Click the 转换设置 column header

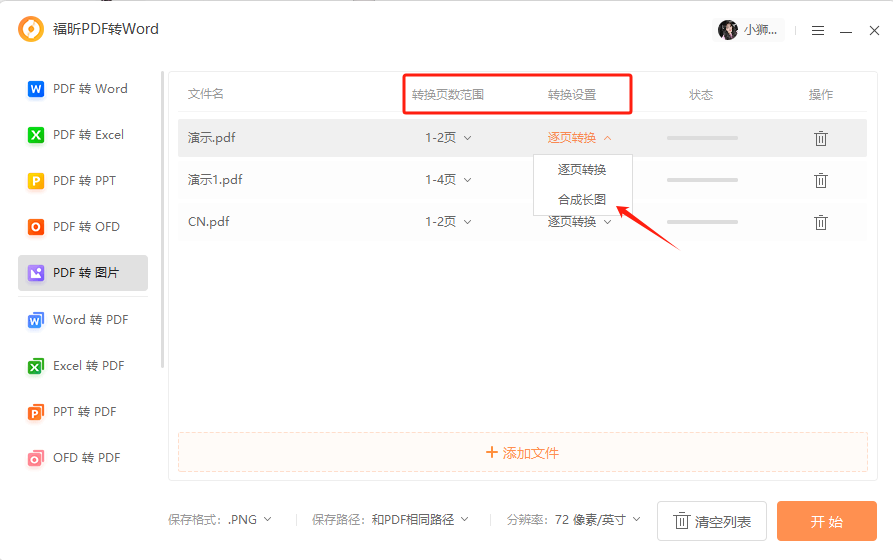pos(572,95)
